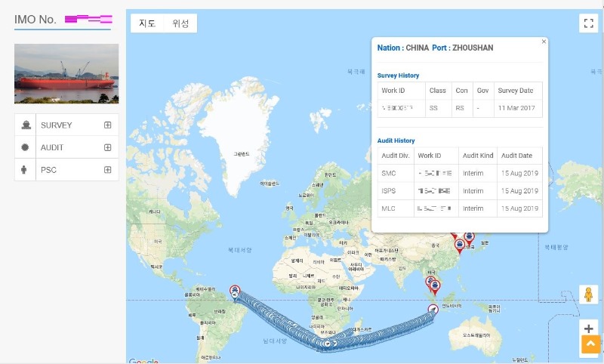This screenshot has height=364, width=604.
Task: Click the ship marker on China coast
Action: pos(459,245)
